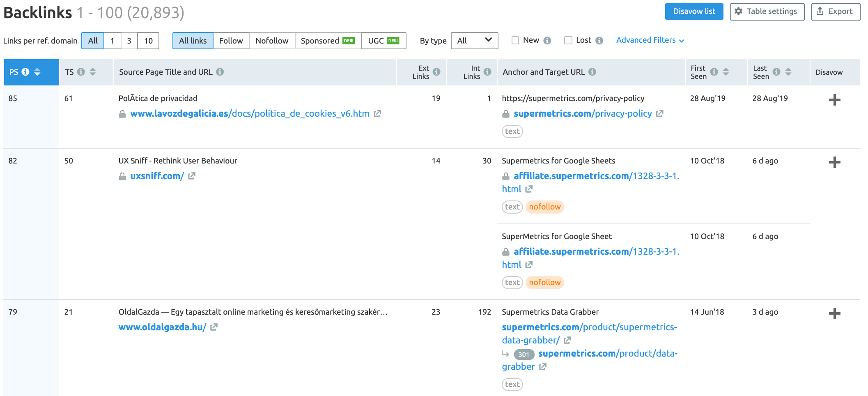The width and height of the screenshot is (868, 396).
Task: Click info icon beside Source Page Title and URL
Action: (220, 72)
